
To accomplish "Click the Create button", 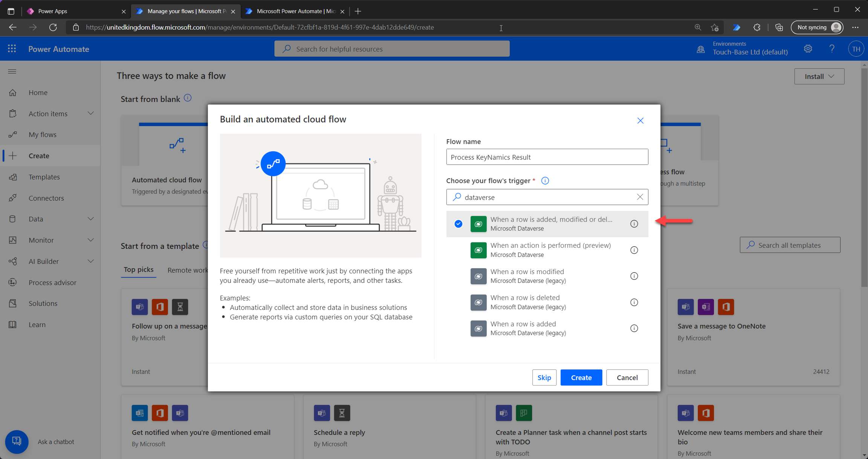I will (x=581, y=377).
